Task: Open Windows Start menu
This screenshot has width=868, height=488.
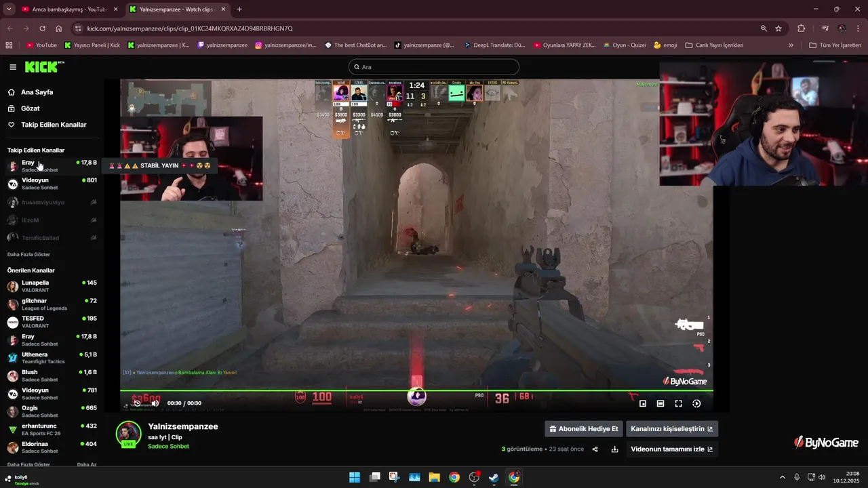Action: pyautogui.click(x=355, y=477)
